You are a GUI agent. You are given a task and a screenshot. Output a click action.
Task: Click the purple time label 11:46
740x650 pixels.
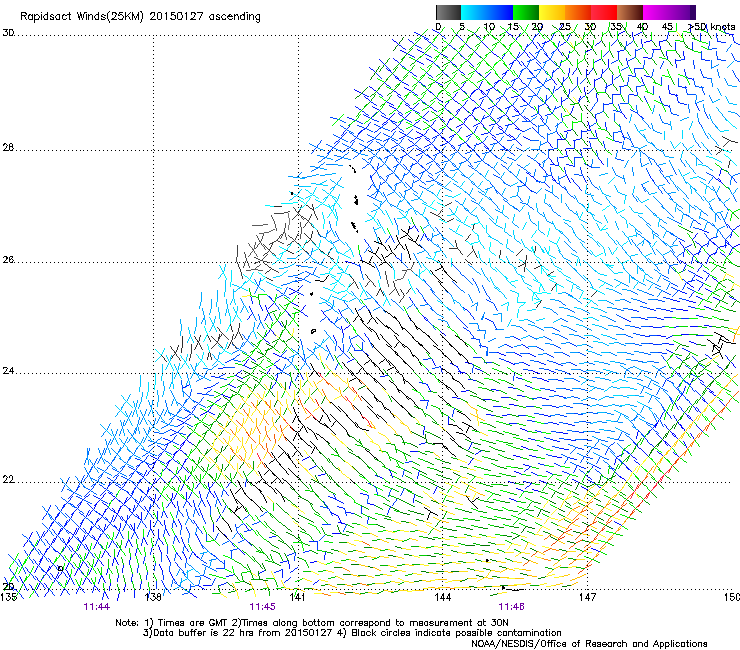tap(512, 607)
